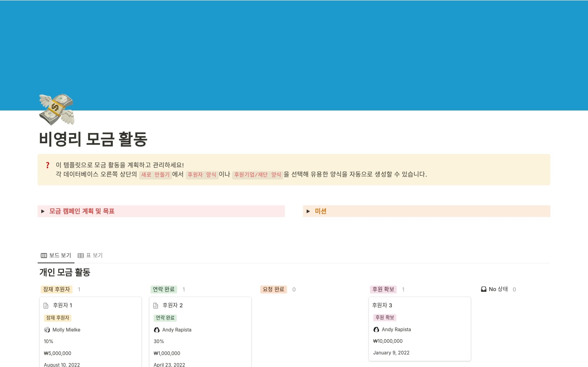Click the No 상태 status icon
The height and width of the screenshot is (367, 588).
pos(484,289)
